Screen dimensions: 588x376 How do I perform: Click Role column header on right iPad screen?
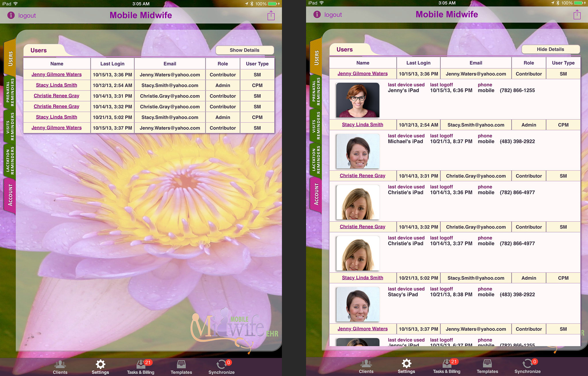click(x=529, y=63)
